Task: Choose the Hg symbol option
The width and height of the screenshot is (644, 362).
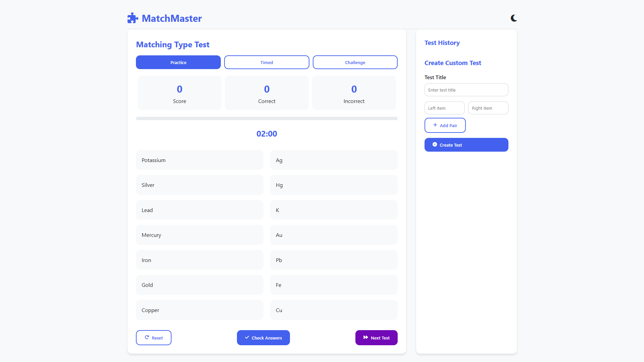Action: [x=334, y=185]
